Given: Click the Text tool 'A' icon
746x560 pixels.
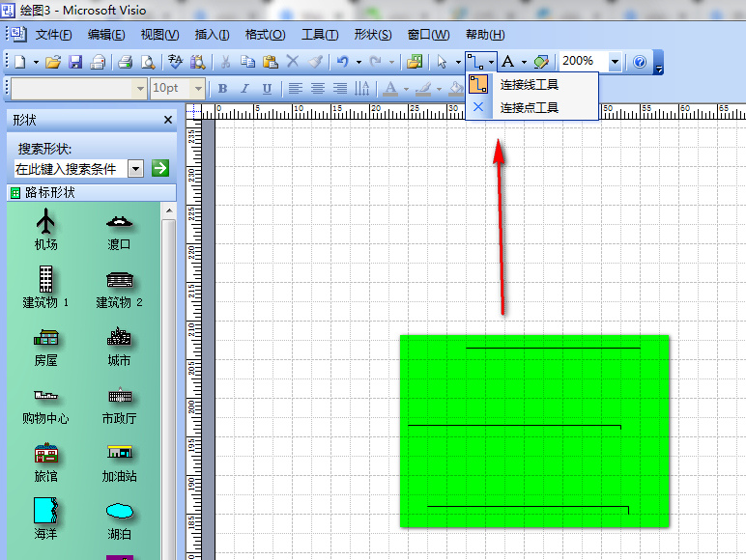Looking at the screenshot, I should tap(506, 62).
